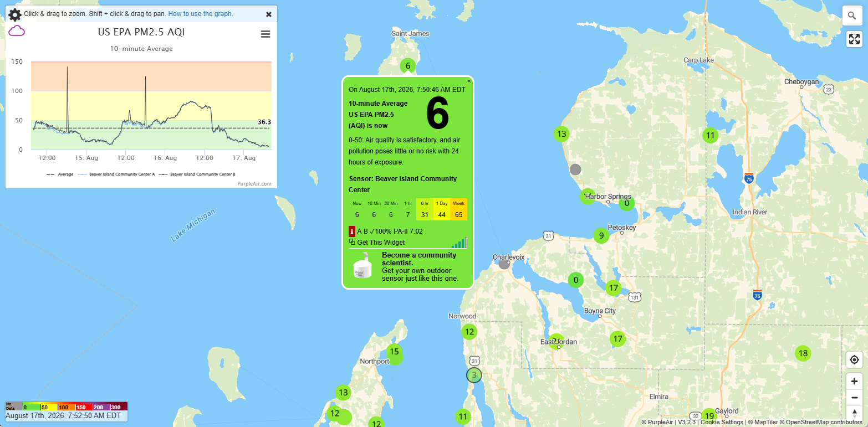Open the chart hamburger context menu
The width and height of the screenshot is (868, 427).
click(265, 34)
